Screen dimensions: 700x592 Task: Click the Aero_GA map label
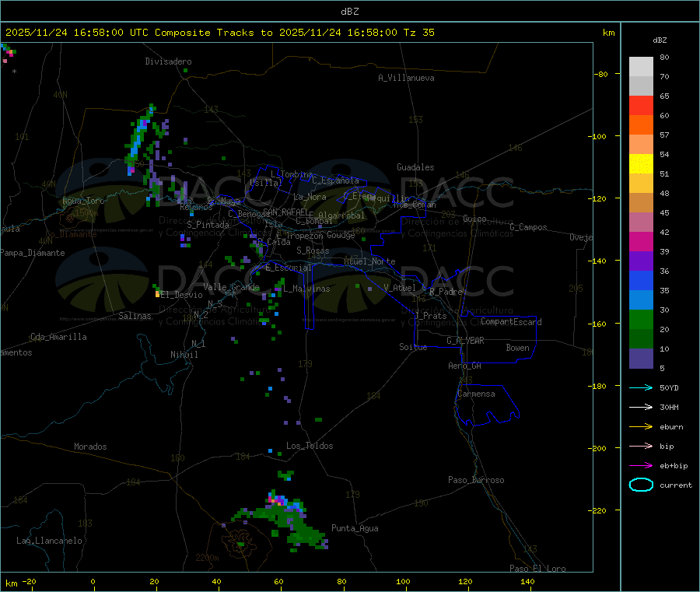[465, 366]
